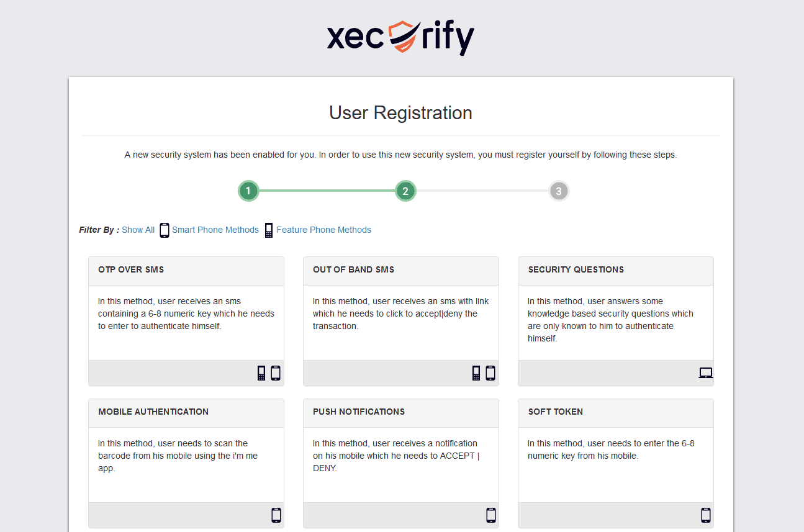Pick the Soft Token method card title
The image size is (804, 532).
click(x=555, y=412)
